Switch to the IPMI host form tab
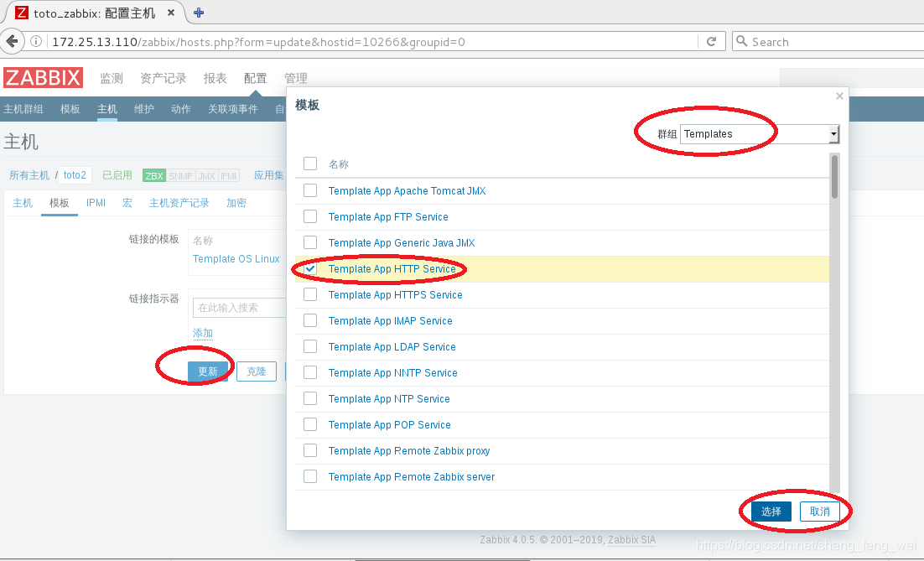Image resolution: width=924 pixels, height=561 pixels. point(96,203)
